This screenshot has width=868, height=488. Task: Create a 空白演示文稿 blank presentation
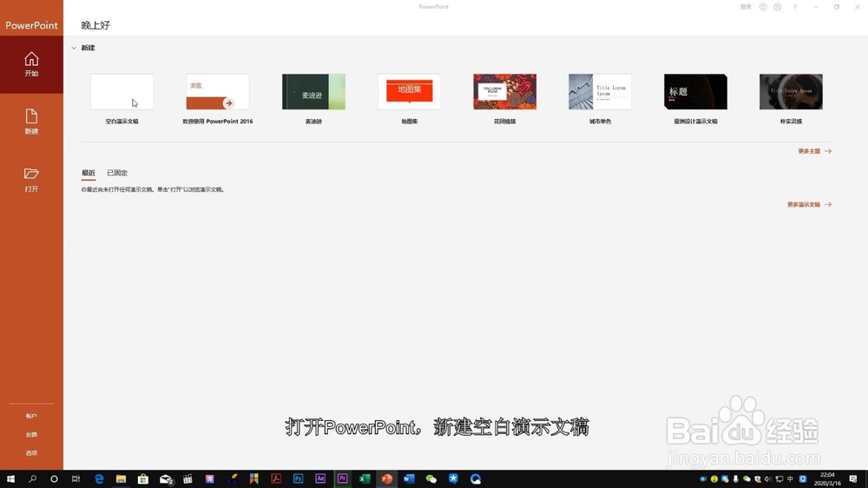pos(122,92)
